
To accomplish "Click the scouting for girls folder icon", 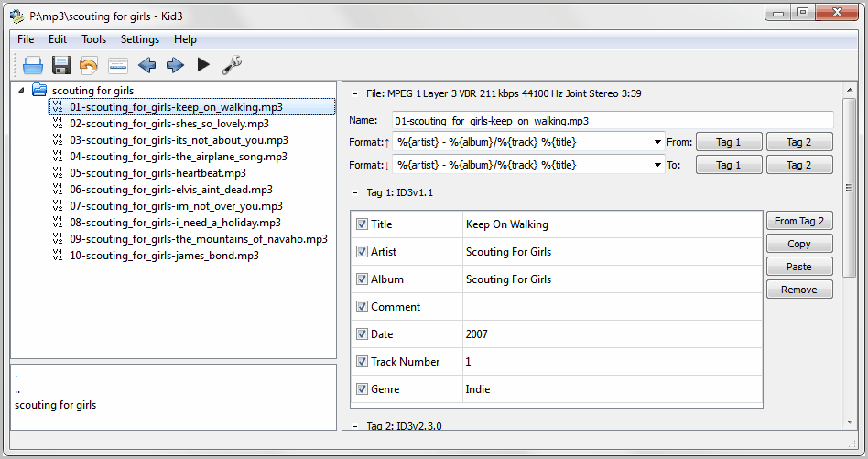I will (38, 90).
